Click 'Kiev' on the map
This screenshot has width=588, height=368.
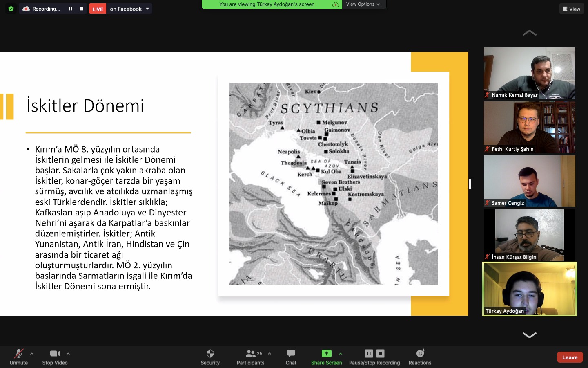pyautogui.click(x=311, y=92)
